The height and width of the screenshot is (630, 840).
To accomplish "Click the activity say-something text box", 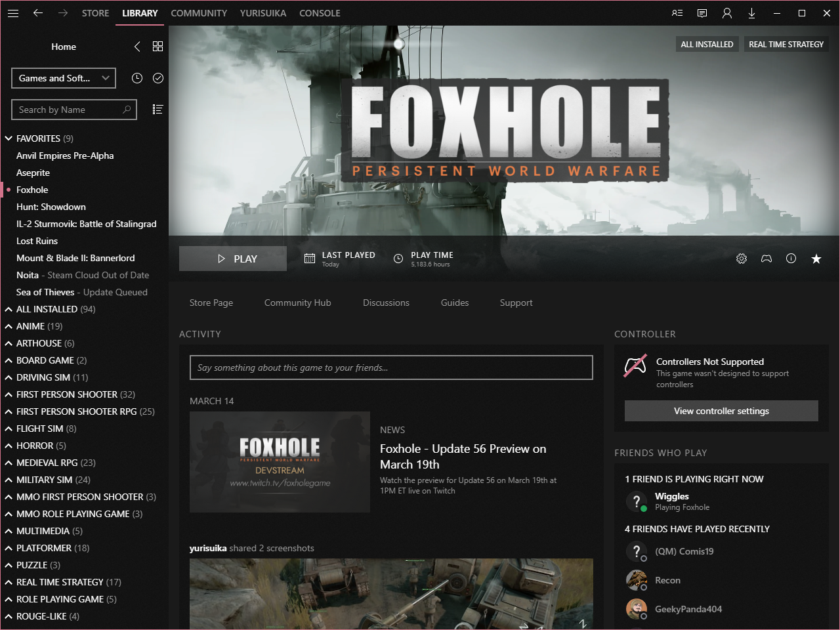I will (x=391, y=367).
